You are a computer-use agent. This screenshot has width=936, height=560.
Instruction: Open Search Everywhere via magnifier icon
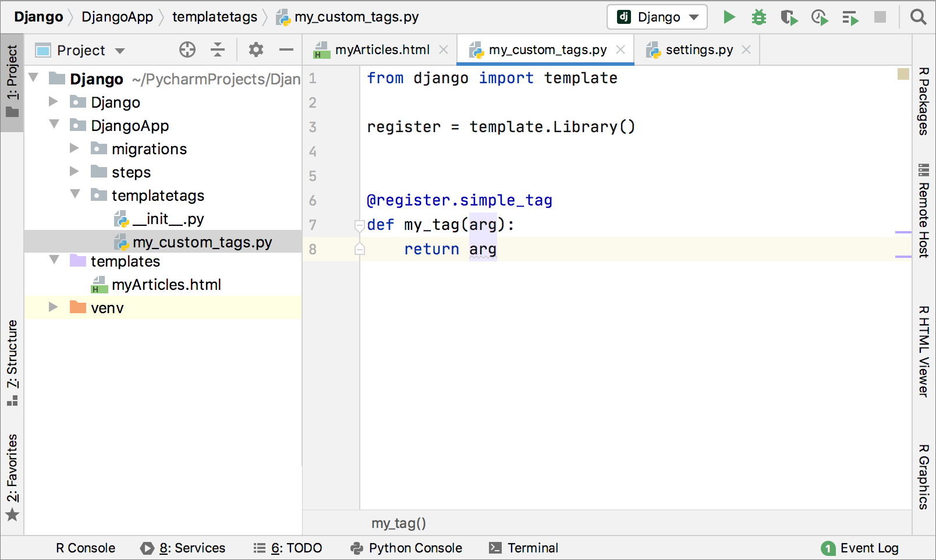(919, 17)
